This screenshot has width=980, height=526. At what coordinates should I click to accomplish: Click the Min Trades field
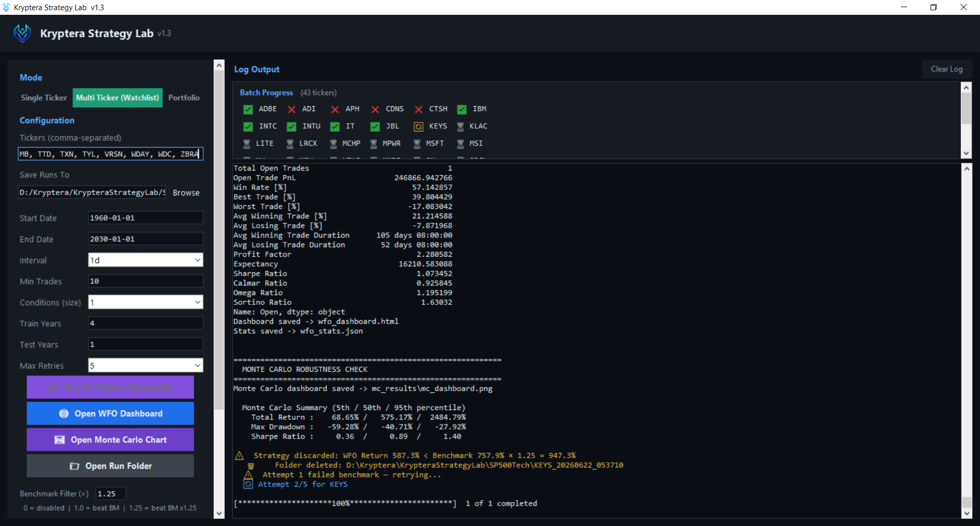coord(145,281)
